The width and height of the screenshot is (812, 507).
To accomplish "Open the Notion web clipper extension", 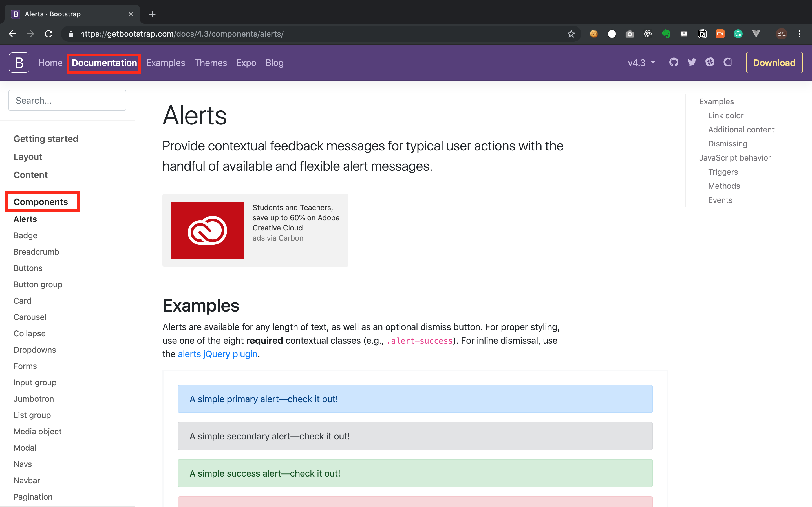I will [x=702, y=34].
